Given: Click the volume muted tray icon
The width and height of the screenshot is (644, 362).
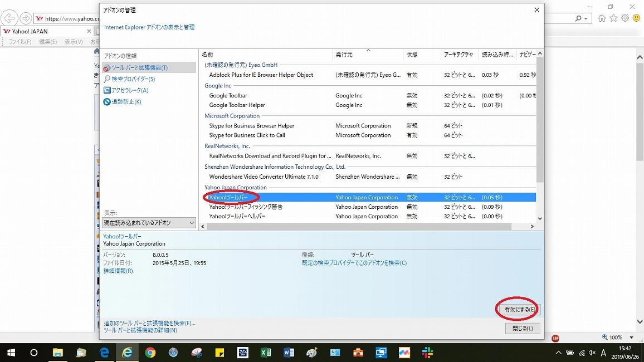Looking at the screenshot, I should click(592, 353).
